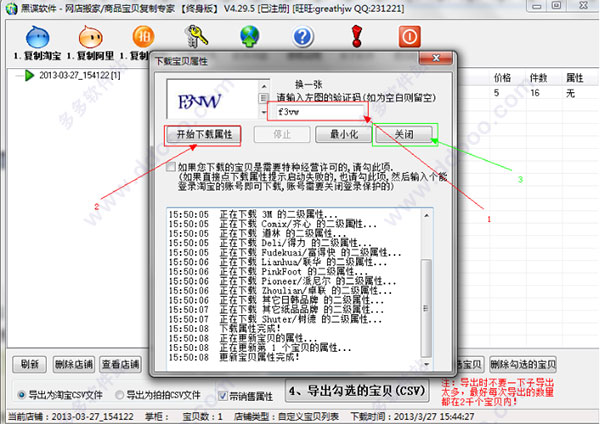Click 属性 column header
This screenshot has width=600, height=424.
coord(574,78)
